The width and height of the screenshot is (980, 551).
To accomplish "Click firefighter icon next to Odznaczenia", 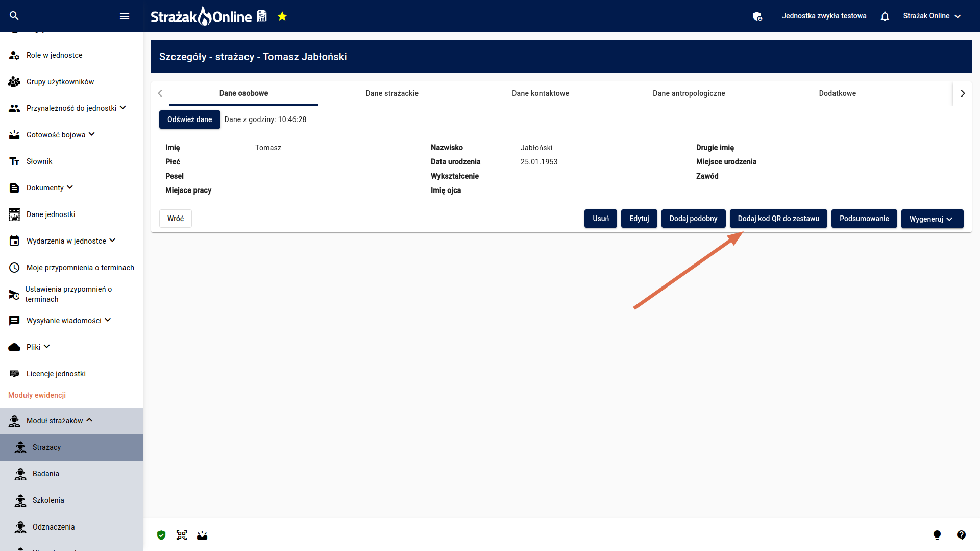I will coord(20,527).
